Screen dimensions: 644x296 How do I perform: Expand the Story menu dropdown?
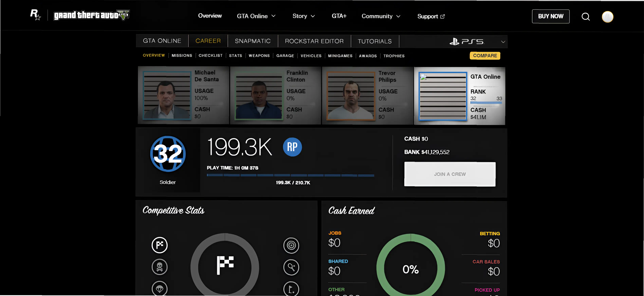point(303,16)
